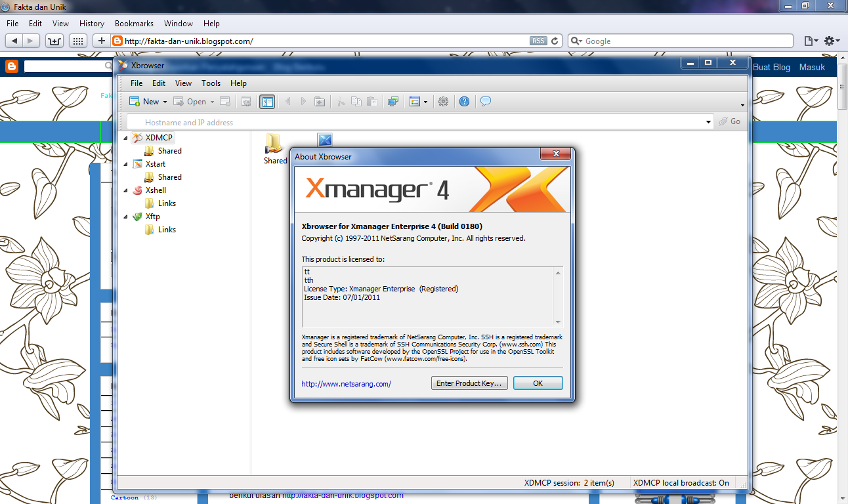Click the Copy icon in Xbrowser toolbar
The image size is (848, 504).
pyautogui.click(x=356, y=102)
